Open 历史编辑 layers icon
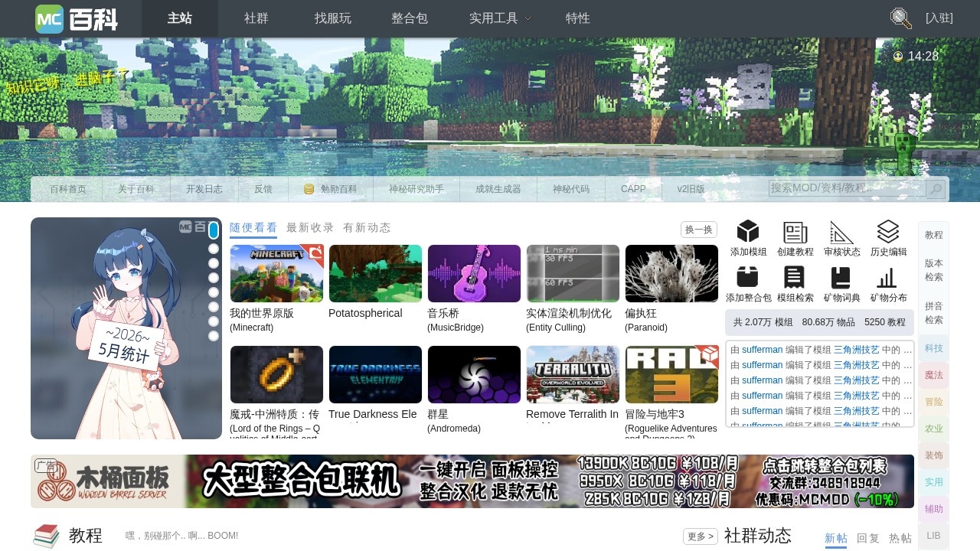 click(888, 232)
